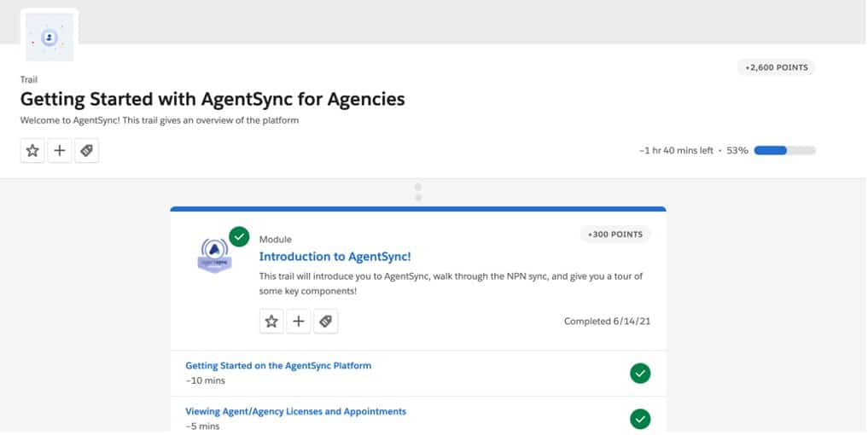Click the trail badge image at top

coord(50,37)
